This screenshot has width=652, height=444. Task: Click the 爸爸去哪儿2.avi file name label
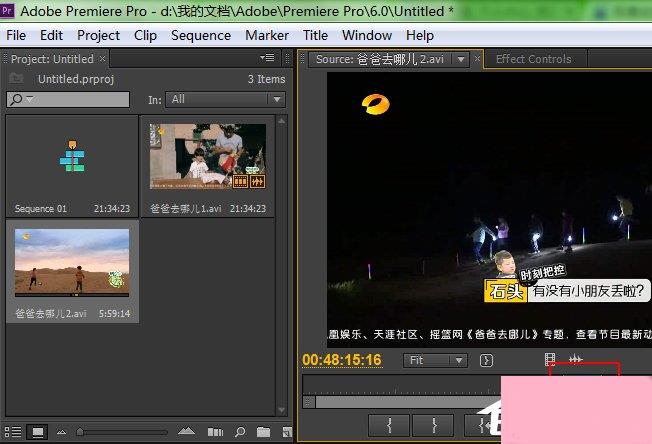point(51,313)
